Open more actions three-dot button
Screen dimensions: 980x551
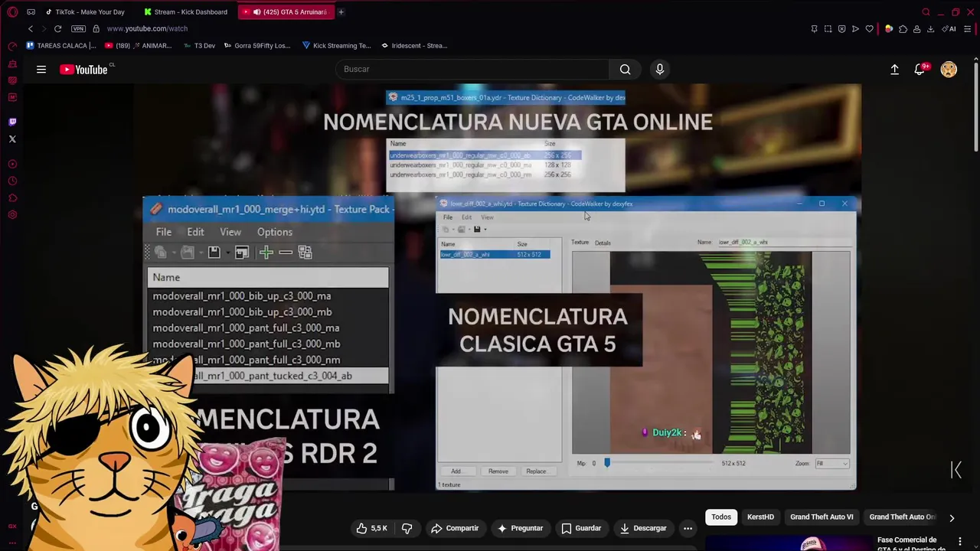[688, 528]
